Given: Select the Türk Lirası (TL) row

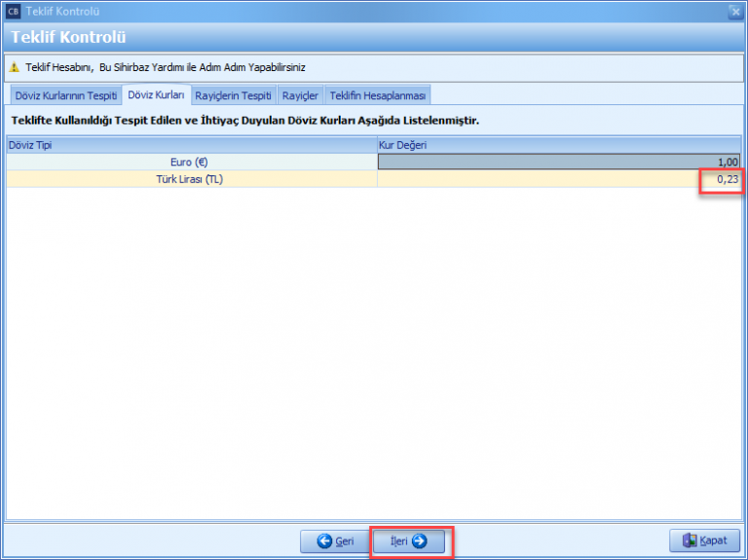Looking at the screenshot, I should click(x=192, y=179).
